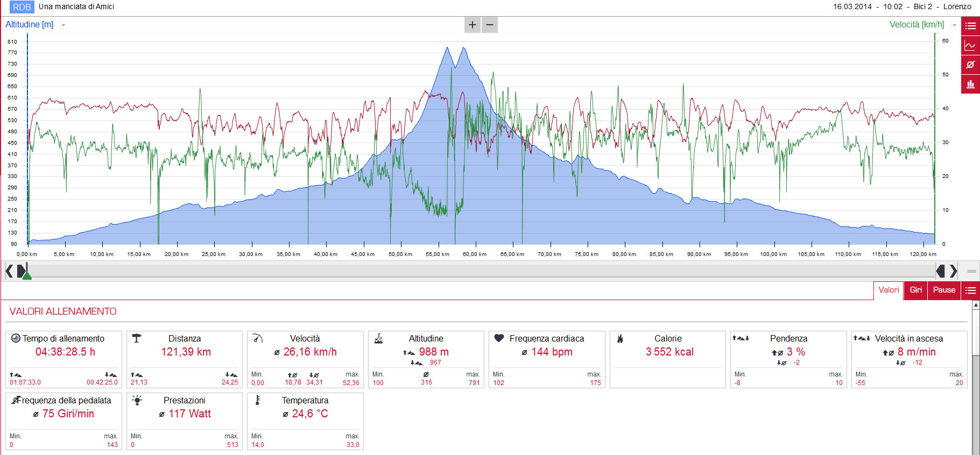
Task: Click the icon in Velocità in ascesa card
Action: tap(862, 338)
